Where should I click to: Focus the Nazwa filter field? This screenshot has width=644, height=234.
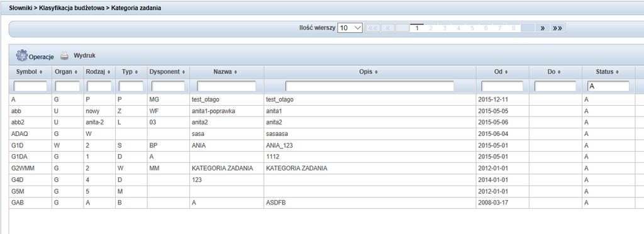coord(226,86)
